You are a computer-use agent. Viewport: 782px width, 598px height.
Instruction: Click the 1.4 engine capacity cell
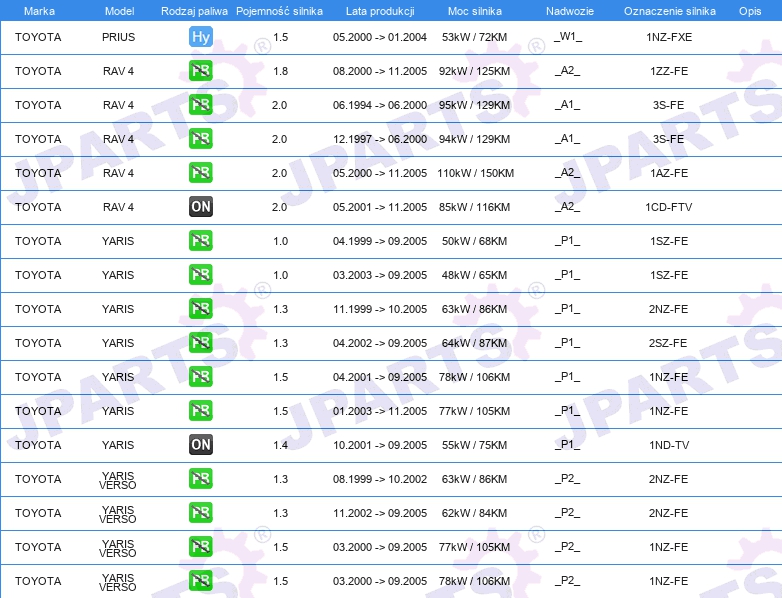280,445
